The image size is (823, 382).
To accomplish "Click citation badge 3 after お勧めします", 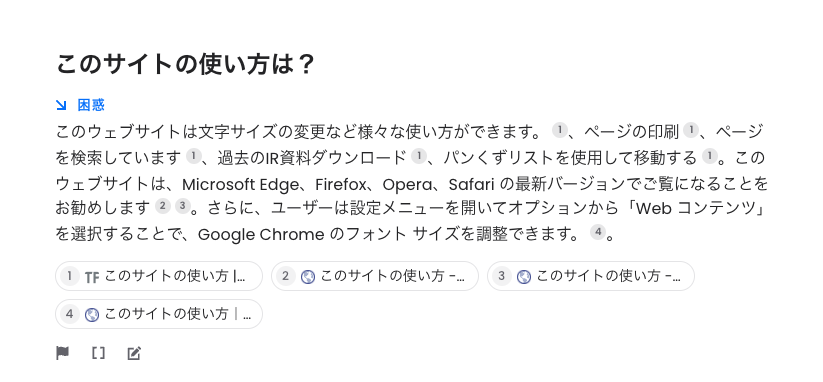I will point(182,206).
